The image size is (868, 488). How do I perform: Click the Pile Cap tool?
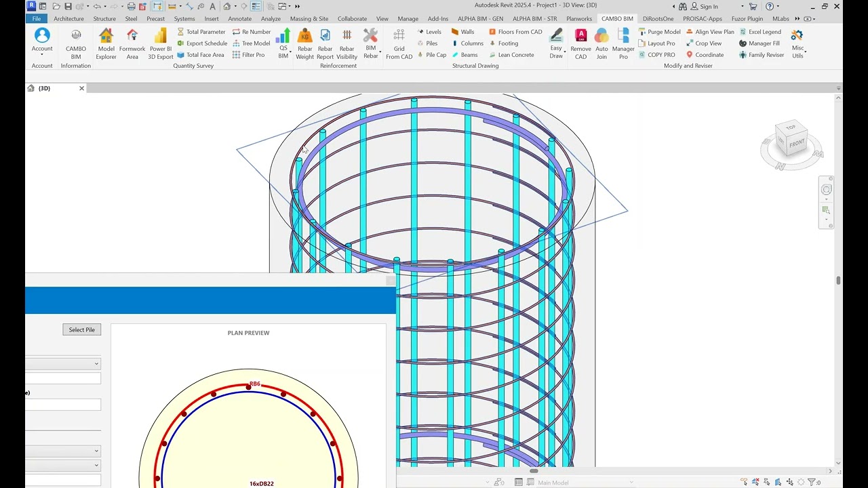pos(431,55)
